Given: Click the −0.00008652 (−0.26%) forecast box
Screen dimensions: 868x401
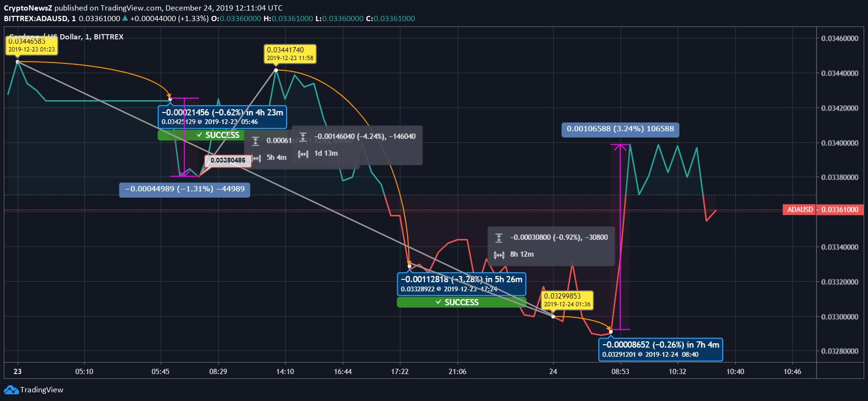Looking at the screenshot, I should 661,349.
